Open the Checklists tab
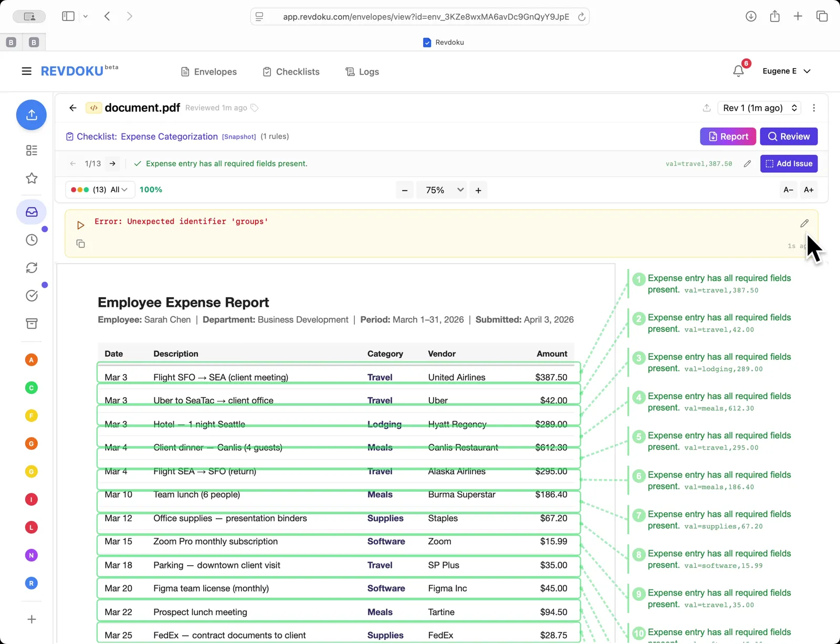 click(x=291, y=72)
